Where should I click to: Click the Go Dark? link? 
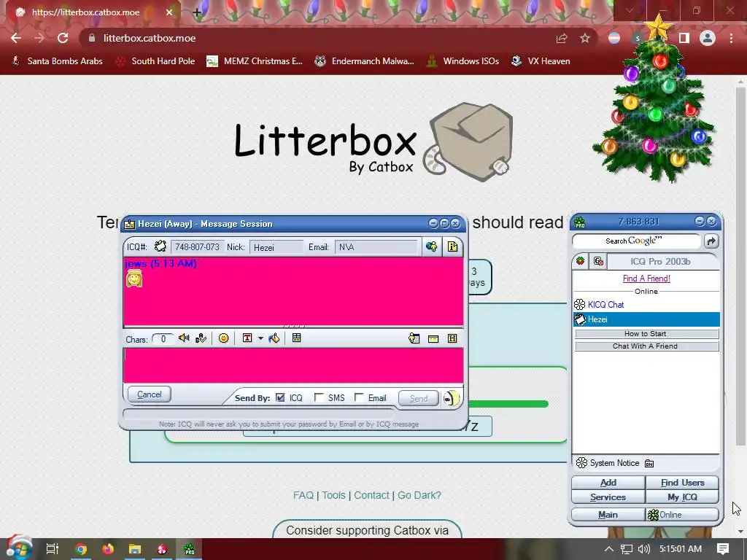[419, 495]
